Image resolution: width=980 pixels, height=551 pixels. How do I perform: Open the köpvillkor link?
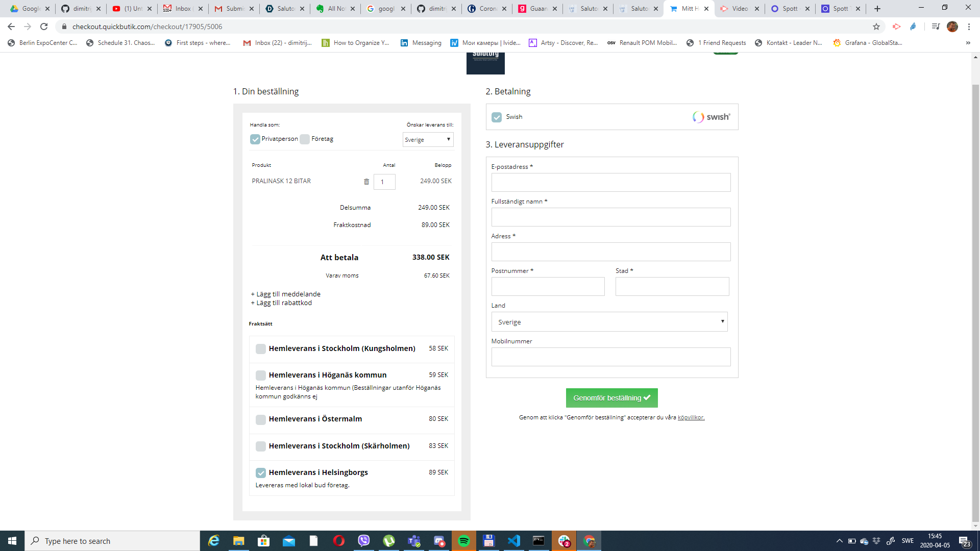pyautogui.click(x=691, y=417)
